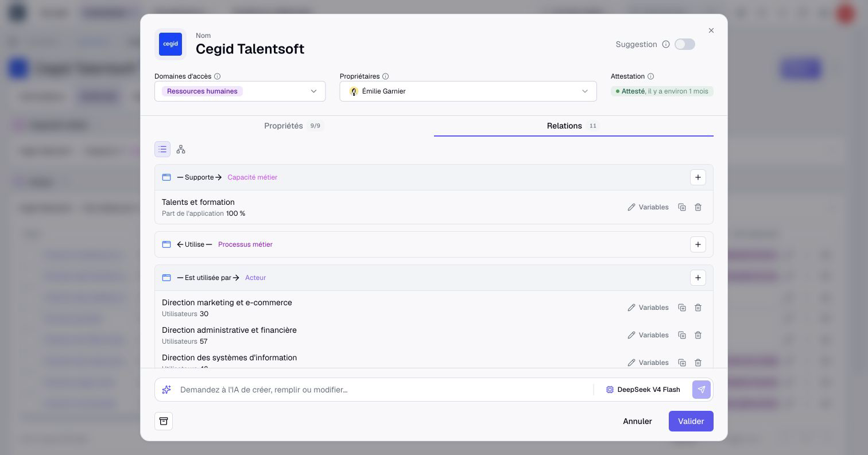Open the Domaines d'accès dropdown
Viewport: 868px width, 455px height.
click(x=240, y=91)
